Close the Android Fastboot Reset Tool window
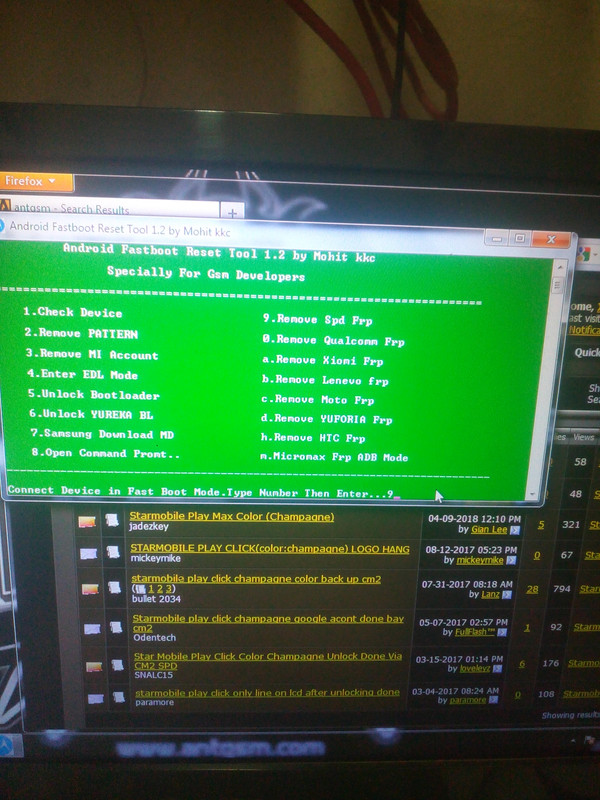Image resolution: width=600 pixels, height=800 pixels. tap(551, 239)
